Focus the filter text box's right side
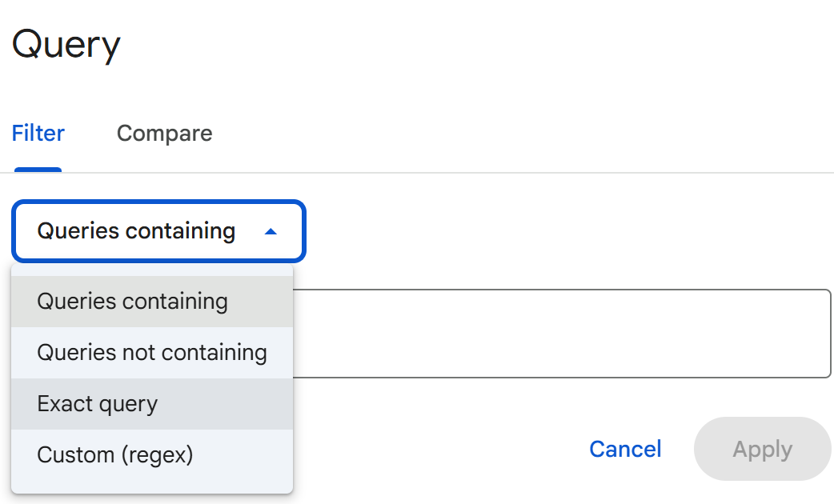Image resolution: width=834 pixels, height=504 pixels. pyautogui.click(x=720, y=334)
